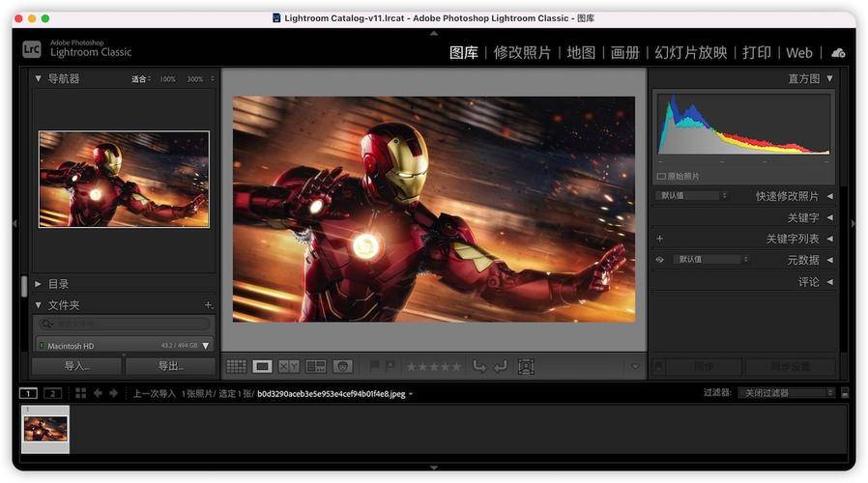Select loupe view icon in toolbar
This screenshot has height=483, width=868.
(262, 366)
